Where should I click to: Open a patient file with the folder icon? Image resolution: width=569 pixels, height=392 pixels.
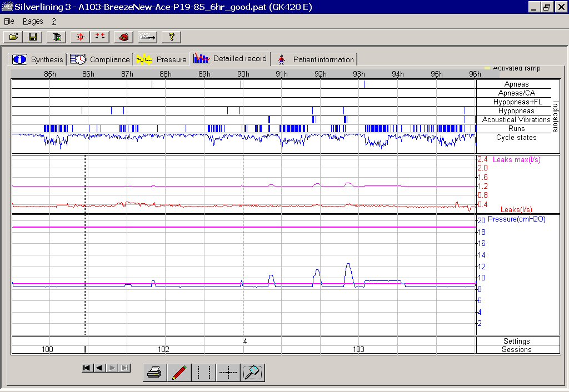[13, 37]
